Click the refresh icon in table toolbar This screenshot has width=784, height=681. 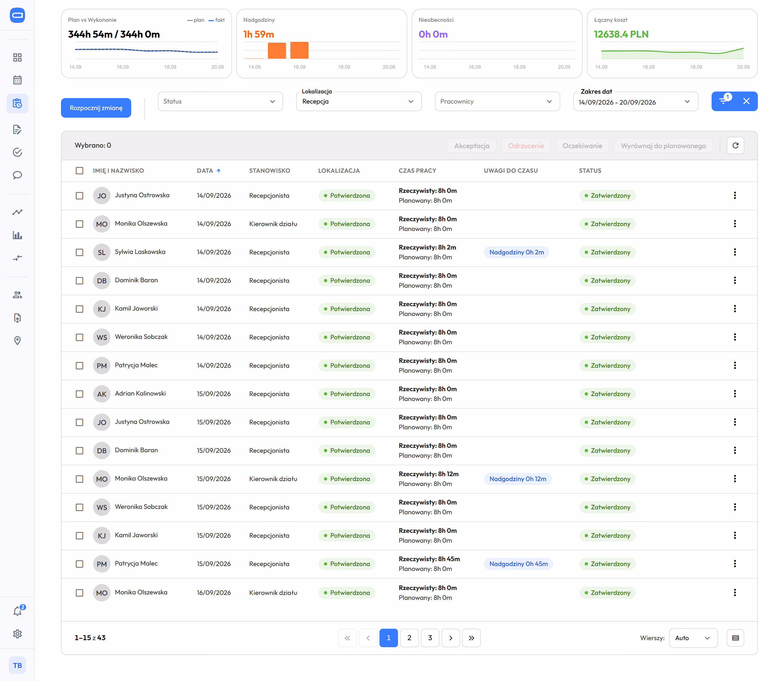[735, 145]
